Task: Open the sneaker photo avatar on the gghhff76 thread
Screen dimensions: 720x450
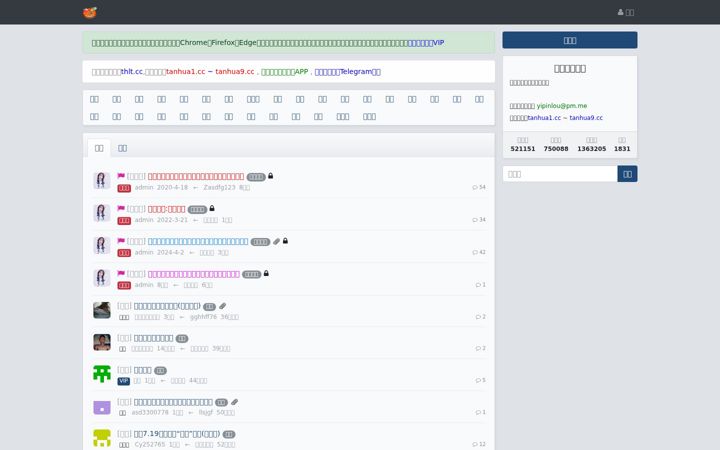Action: 101,310
